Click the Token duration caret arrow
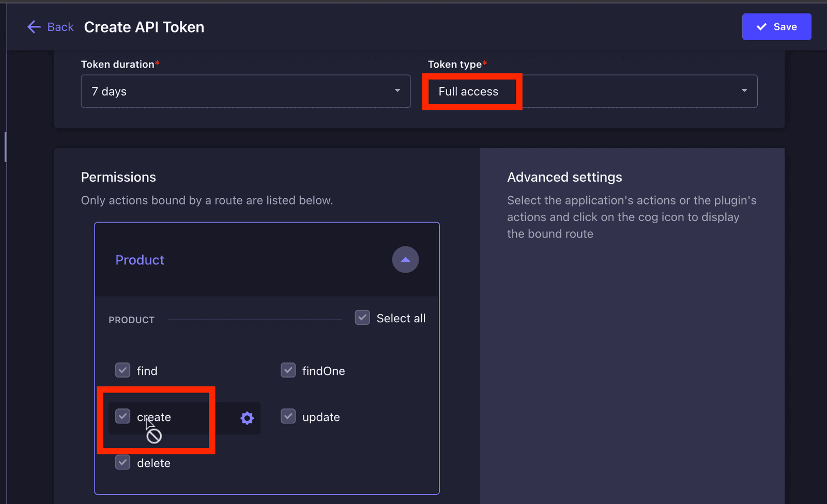The width and height of the screenshot is (827, 504). 397,91
